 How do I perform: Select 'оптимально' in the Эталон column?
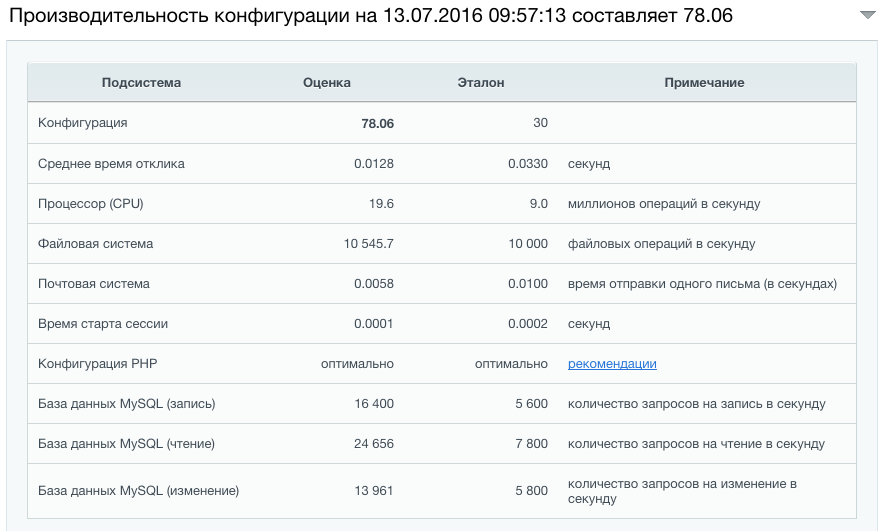[511, 364]
